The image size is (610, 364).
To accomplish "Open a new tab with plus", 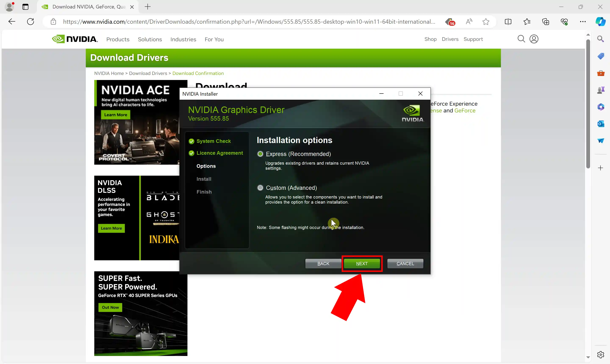I will pyautogui.click(x=148, y=7).
